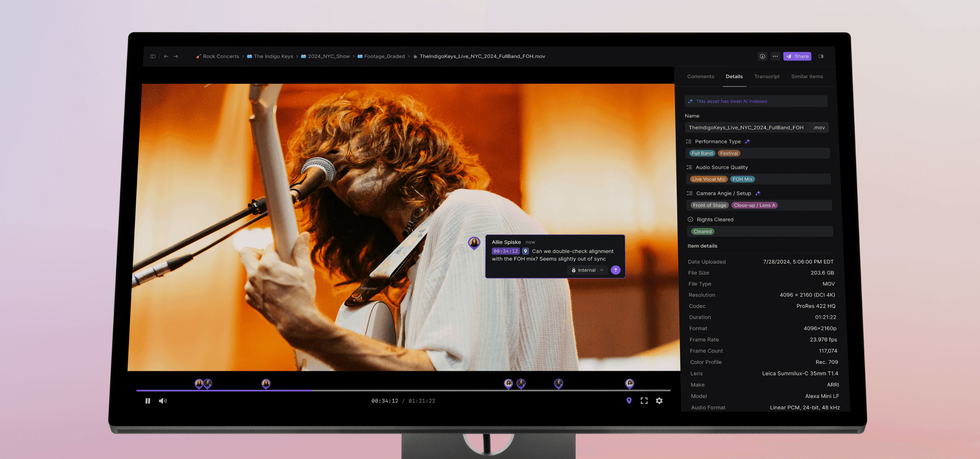980x459 pixels.
Task: Open the Internal visibility dropdown
Action: [587, 270]
